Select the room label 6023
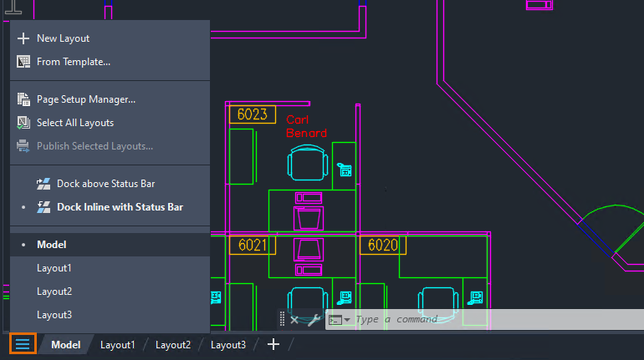Viewport: 644px width, 360px height. tap(253, 114)
